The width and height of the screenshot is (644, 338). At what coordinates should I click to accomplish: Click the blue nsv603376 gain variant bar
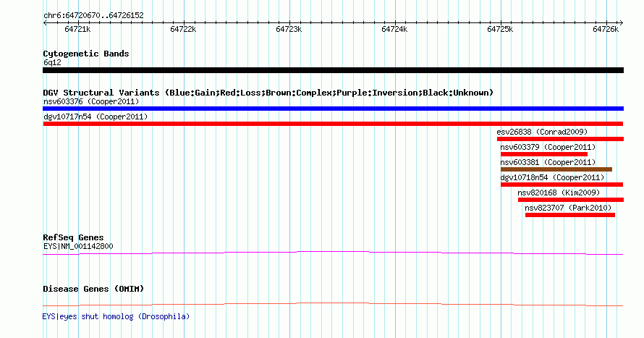click(x=333, y=109)
